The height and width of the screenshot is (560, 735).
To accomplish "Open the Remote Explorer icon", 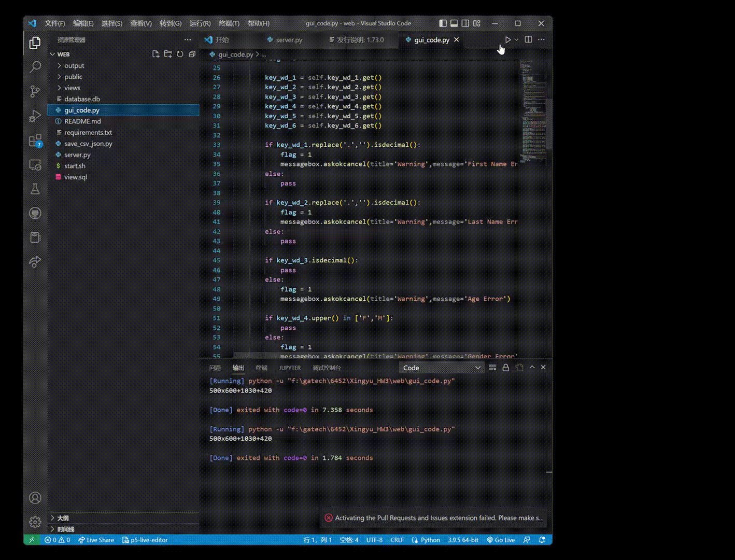I will click(x=35, y=165).
